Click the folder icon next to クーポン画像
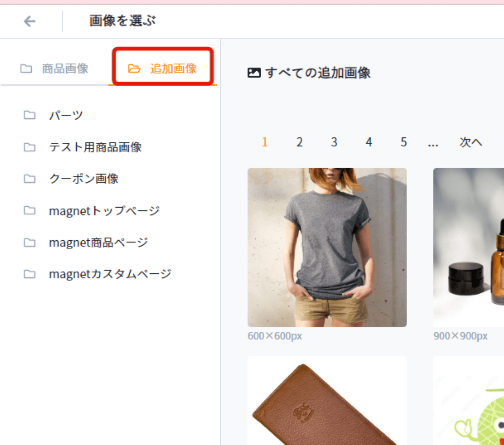Screen dimensions: 504x445 pyautogui.click(x=30, y=179)
